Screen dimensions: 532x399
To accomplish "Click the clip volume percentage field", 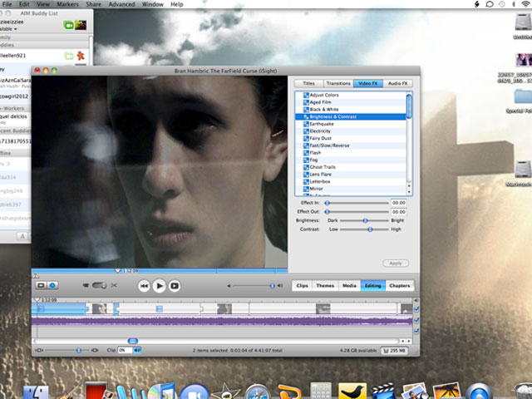I will click(125, 350).
